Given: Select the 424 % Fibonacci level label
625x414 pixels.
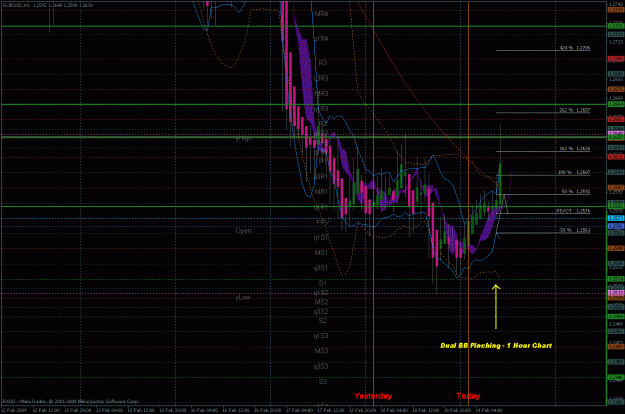Looking at the screenshot, I should (x=575, y=48).
